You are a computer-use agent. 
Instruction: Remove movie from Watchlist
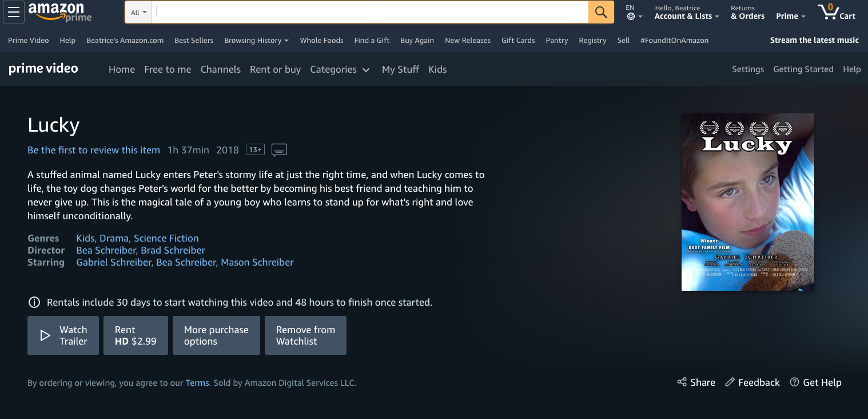coord(305,335)
